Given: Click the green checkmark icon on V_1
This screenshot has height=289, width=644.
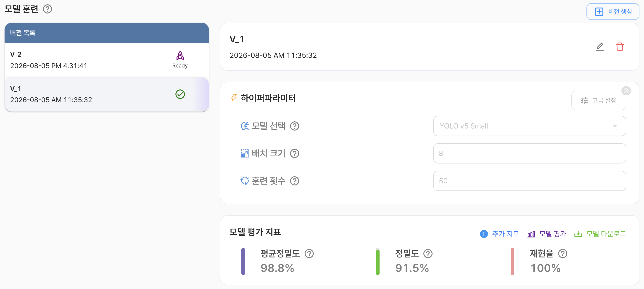Looking at the screenshot, I should pos(180,94).
